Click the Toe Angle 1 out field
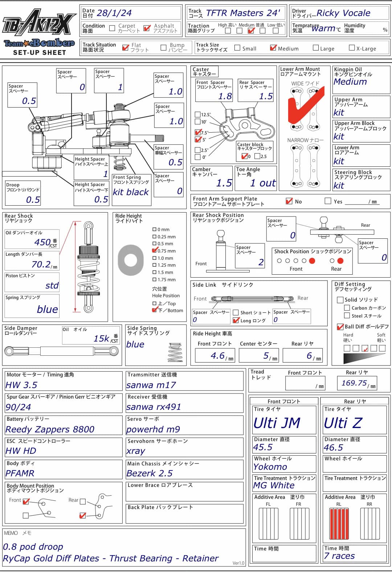This screenshot has width=392, height=573. coord(256,178)
